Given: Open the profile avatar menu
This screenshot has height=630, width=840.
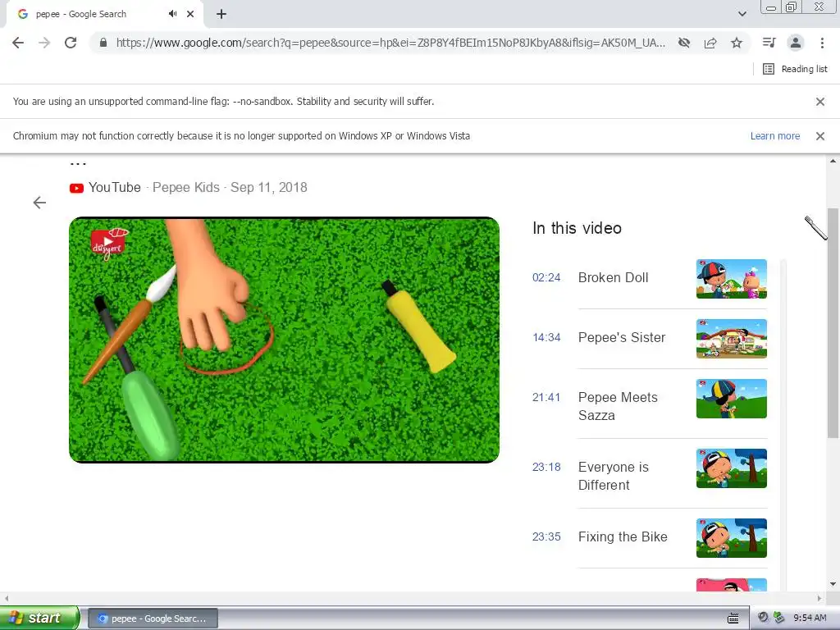Looking at the screenshot, I should point(796,43).
